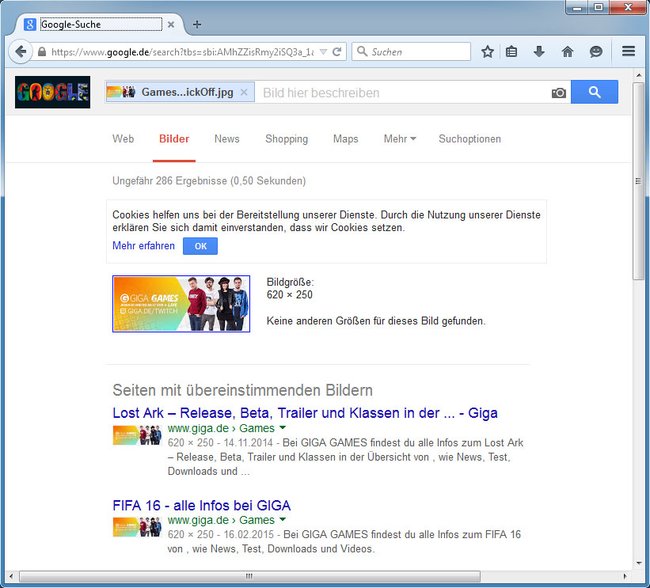650x588 pixels.
Task: Expand the Mehr dropdown
Action: tap(400, 139)
